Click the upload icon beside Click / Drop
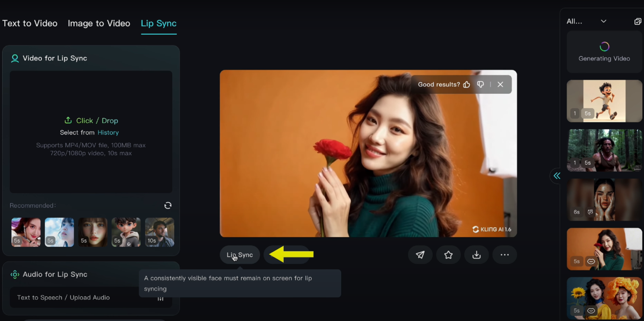 (68, 120)
